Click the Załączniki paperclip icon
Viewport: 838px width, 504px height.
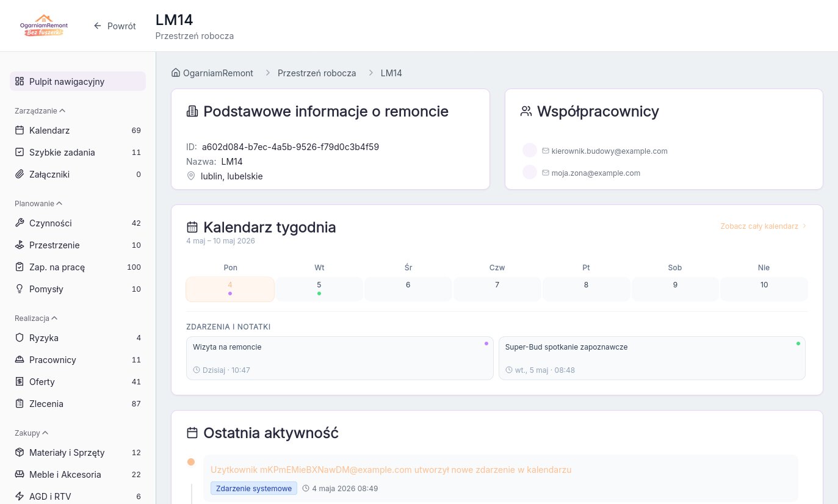pos(20,175)
